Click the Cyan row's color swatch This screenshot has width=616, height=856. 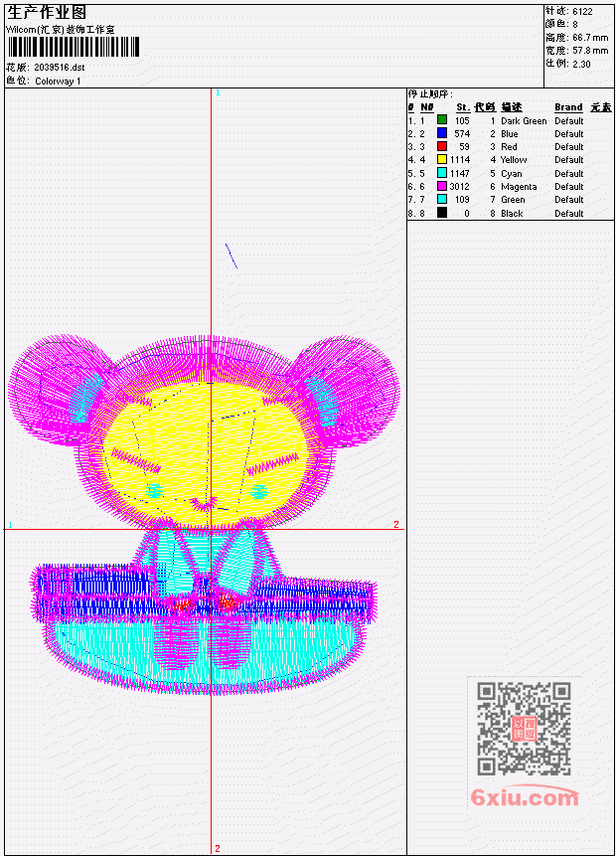pyautogui.click(x=442, y=173)
